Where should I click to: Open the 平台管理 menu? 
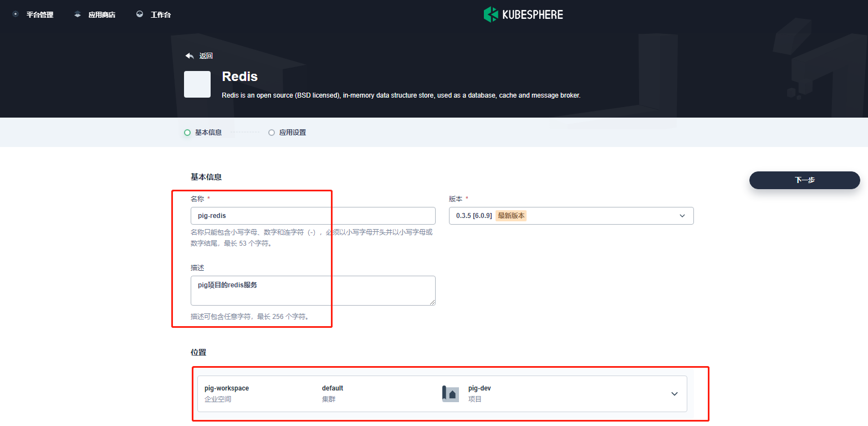click(40, 15)
